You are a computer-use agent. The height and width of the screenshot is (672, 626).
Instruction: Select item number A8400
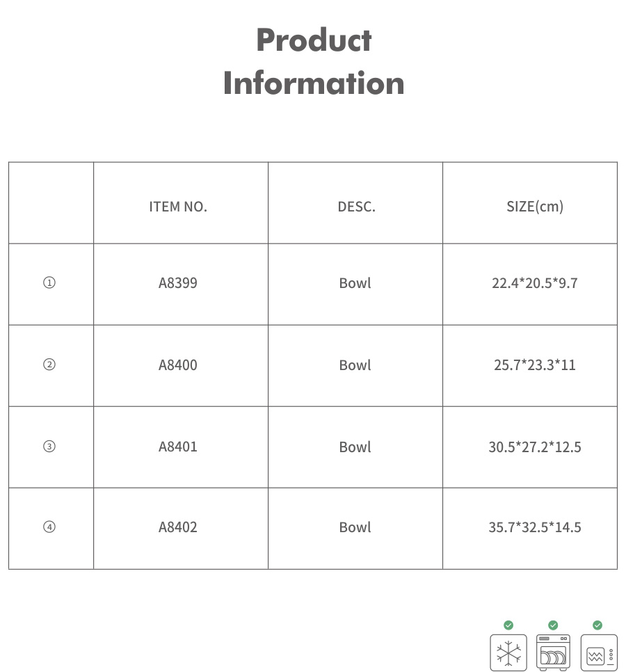[178, 365]
